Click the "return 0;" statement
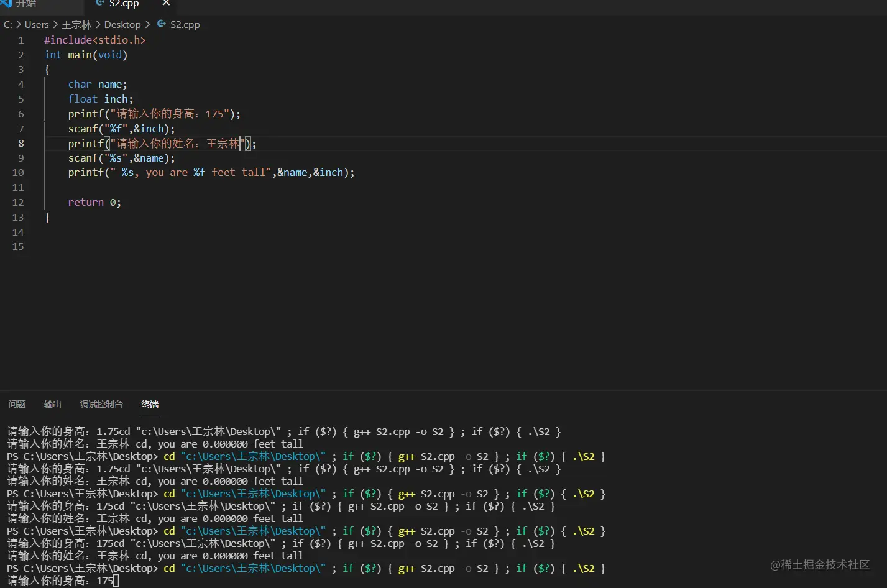Screen dimensions: 887x588 tap(94, 202)
